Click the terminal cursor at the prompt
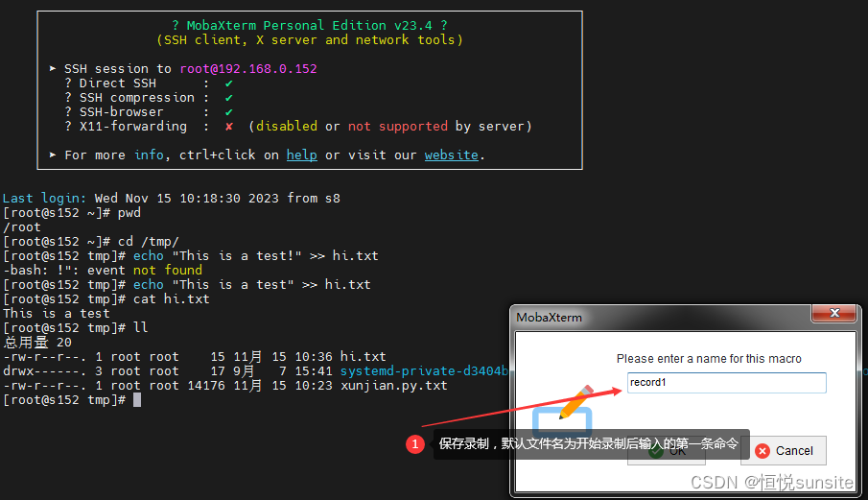The image size is (868, 500). (x=137, y=399)
